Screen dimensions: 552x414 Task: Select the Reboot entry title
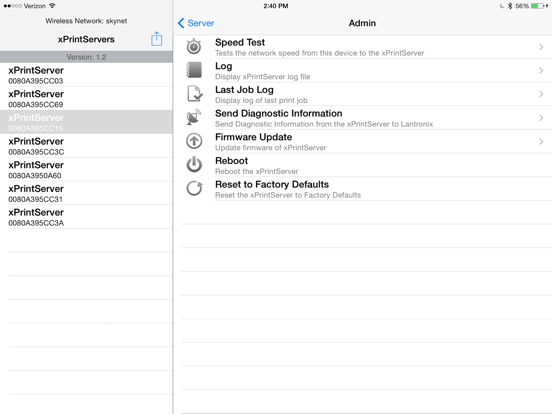point(231,161)
